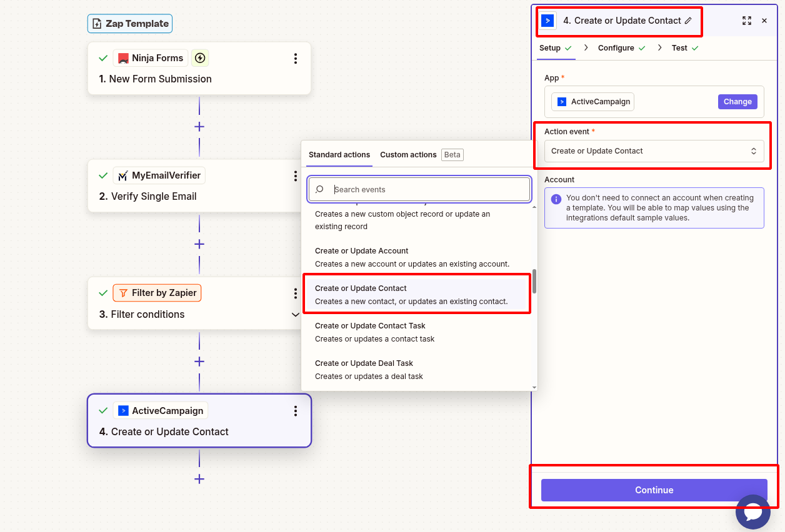This screenshot has height=532, width=785.
Task: Click the Search events field
Action: click(419, 189)
